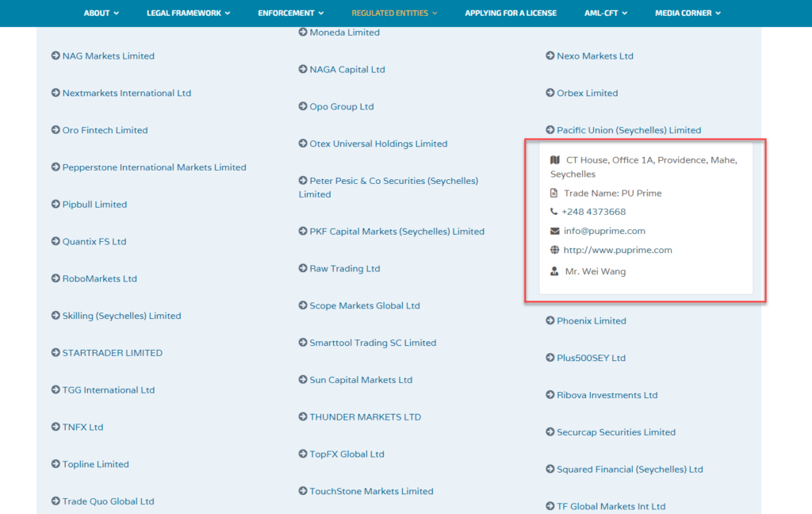Viewport: 812px width, 514px height.
Task: Click the CT House, Office 1A address text
Action: pos(644,167)
